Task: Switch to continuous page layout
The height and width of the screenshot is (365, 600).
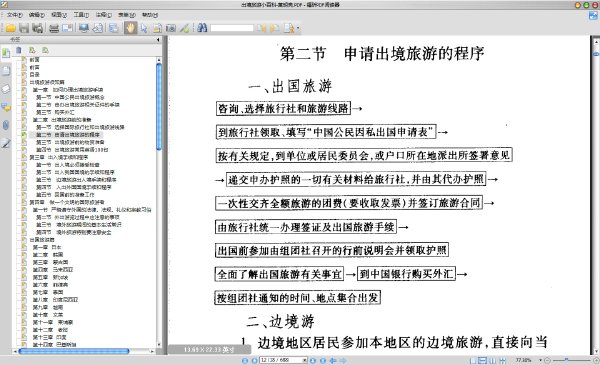Action: 483,360
